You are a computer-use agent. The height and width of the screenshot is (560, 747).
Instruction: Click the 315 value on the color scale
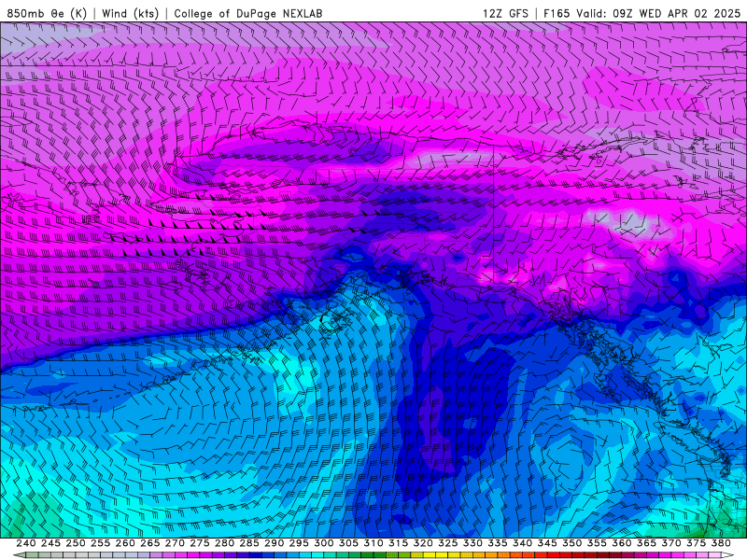click(398, 543)
